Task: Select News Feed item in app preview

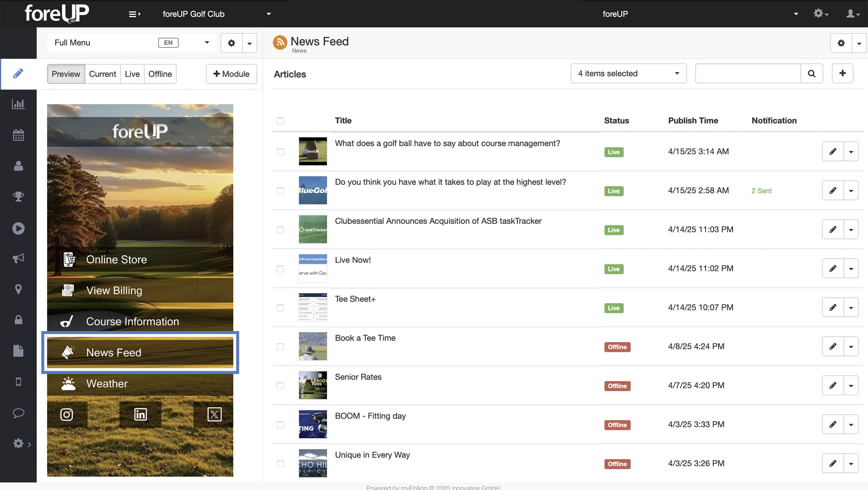Action: 140,352
